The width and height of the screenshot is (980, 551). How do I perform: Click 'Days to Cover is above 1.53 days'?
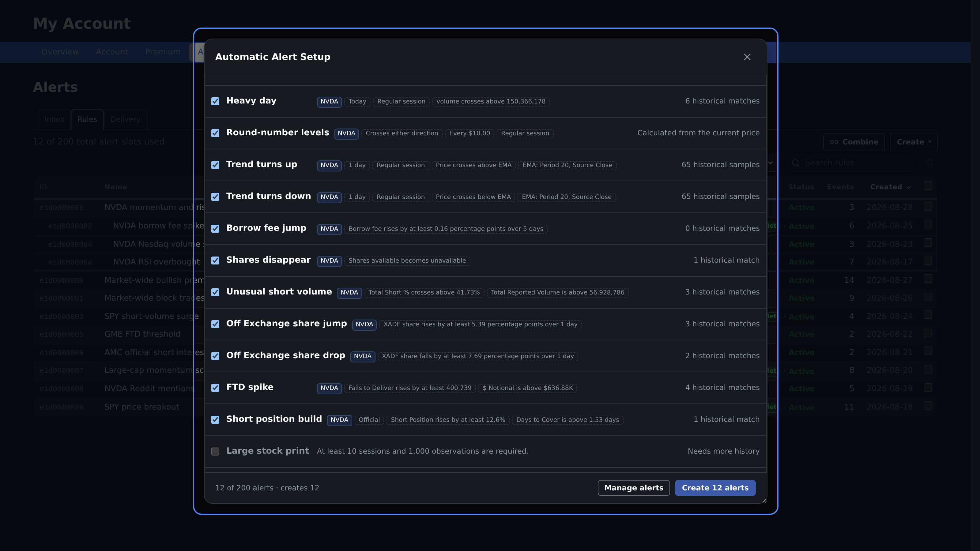(567, 420)
